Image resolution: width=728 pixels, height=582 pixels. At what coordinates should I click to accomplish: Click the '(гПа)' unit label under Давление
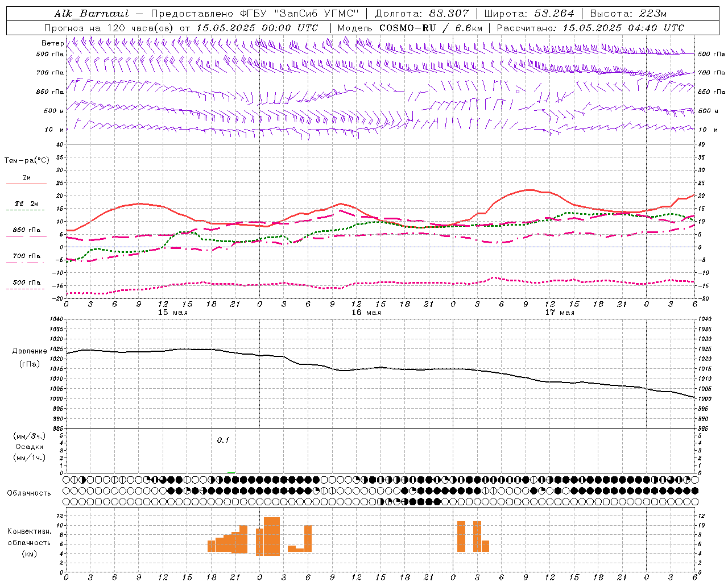30,364
